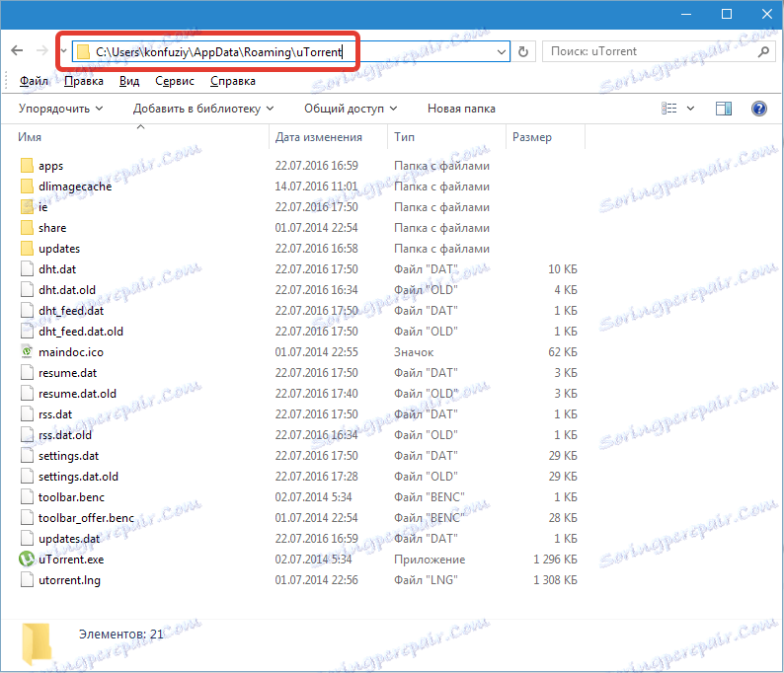Select the updates.dat file name
Screen dimensions: 784x673
[x=69, y=539]
